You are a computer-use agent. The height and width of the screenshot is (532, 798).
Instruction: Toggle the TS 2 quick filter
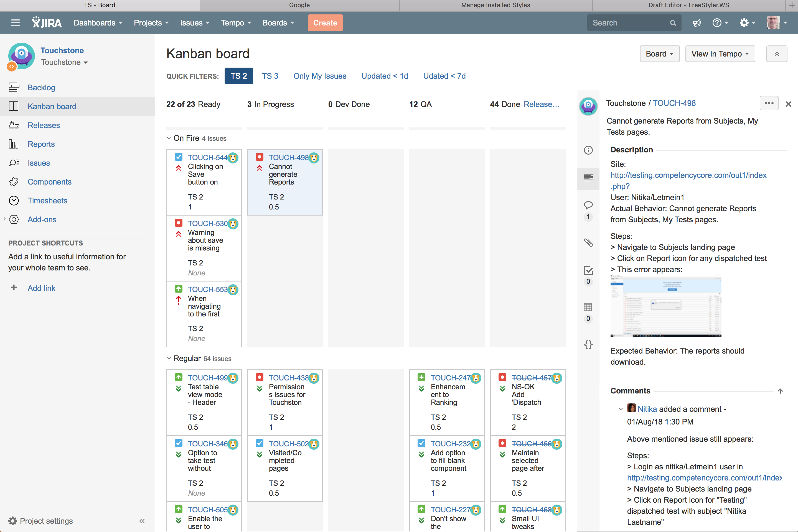pos(239,76)
